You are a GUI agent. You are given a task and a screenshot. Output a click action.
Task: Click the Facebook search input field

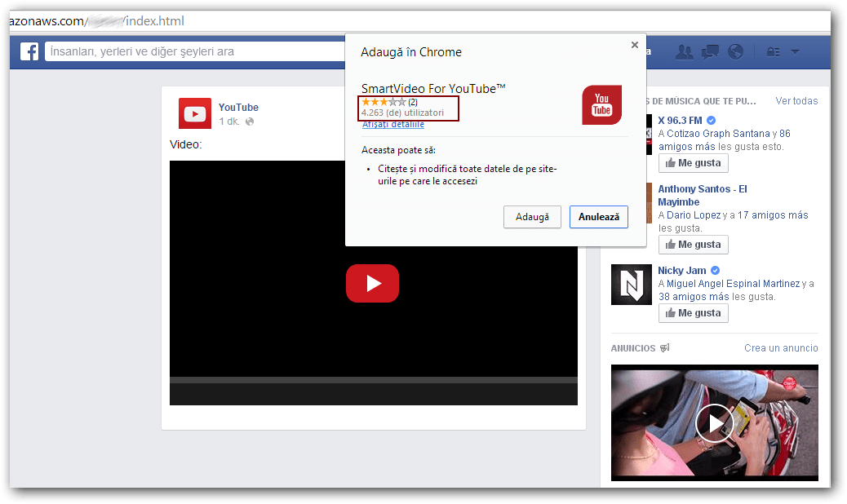(196, 51)
